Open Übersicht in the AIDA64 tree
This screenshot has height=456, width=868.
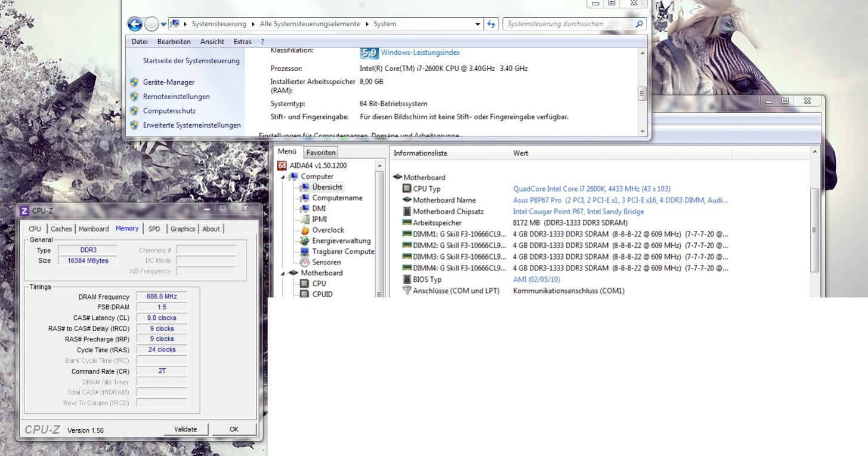[x=328, y=187]
